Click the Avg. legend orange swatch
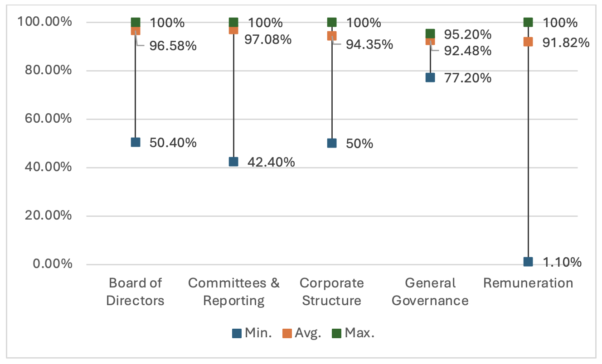 [x=286, y=334]
